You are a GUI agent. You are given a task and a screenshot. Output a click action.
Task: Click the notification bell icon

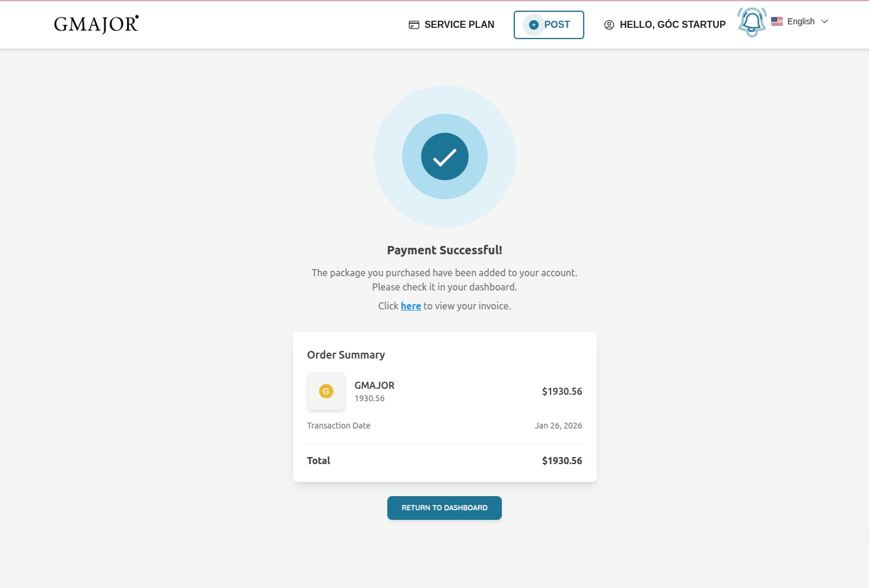click(x=752, y=23)
